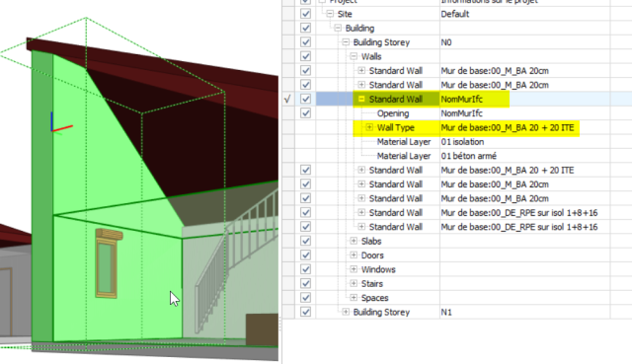Image resolution: width=632 pixels, height=364 pixels.
Task: Select the Material Layer 01 isolation row
Action: coord(404,142)
